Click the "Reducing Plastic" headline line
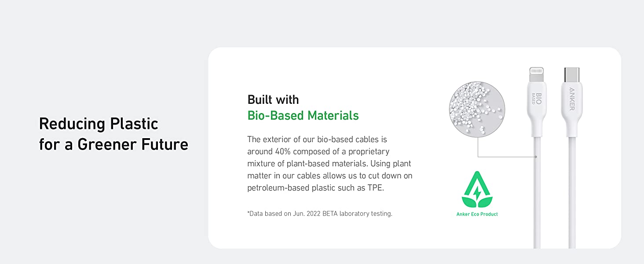The height and width of the screenshot is (264, 644). (99, 124)
